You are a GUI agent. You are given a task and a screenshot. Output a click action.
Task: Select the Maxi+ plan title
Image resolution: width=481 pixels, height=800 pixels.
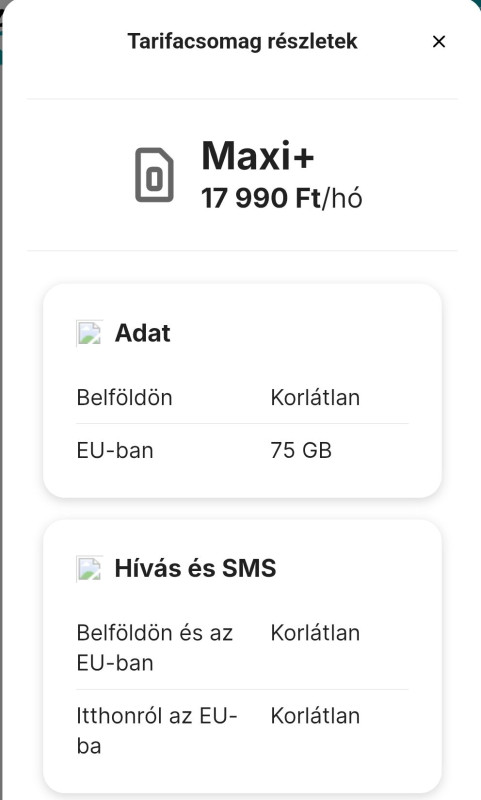258,156
